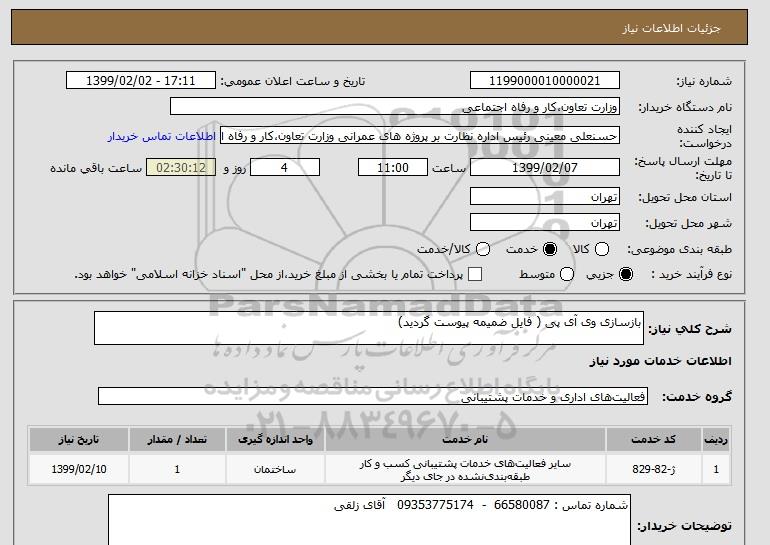This screenshot has width=770, height=545.
Task: Click the general need description text box
Action: [x=369, y=328]
